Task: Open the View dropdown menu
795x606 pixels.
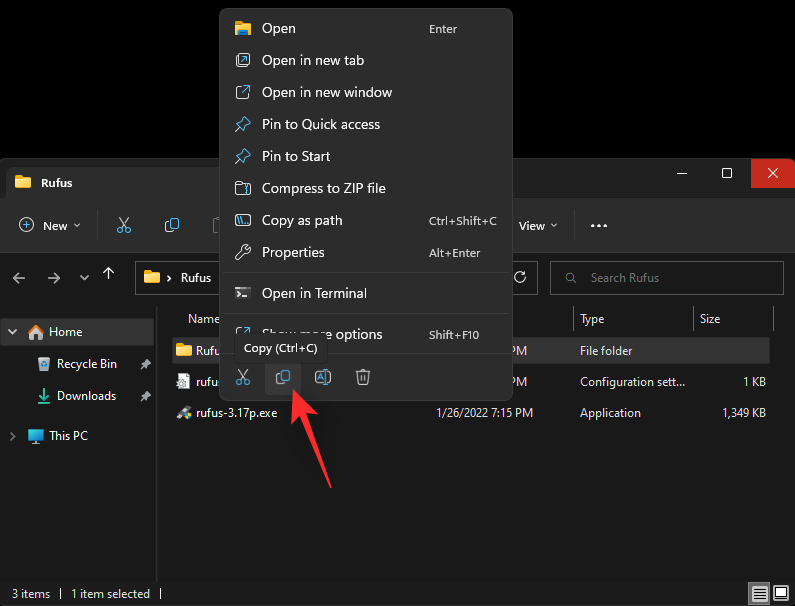Action: [538, 226]
